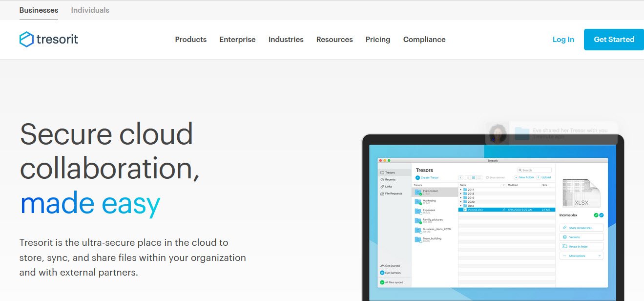Click Share (Create link) button
The width and height of the screenshot is (644, 301).
[582, 228]
